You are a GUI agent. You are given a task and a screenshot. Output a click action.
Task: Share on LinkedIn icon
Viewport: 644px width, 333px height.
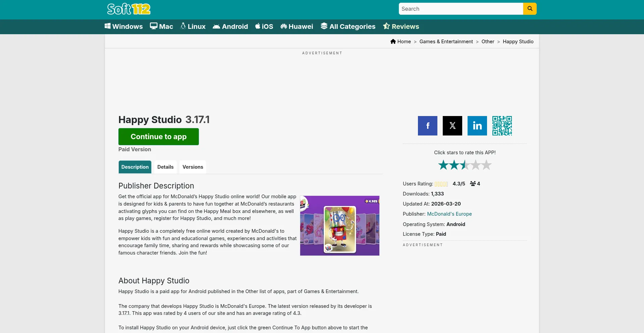pyautogui.click(x=477, y=126)
